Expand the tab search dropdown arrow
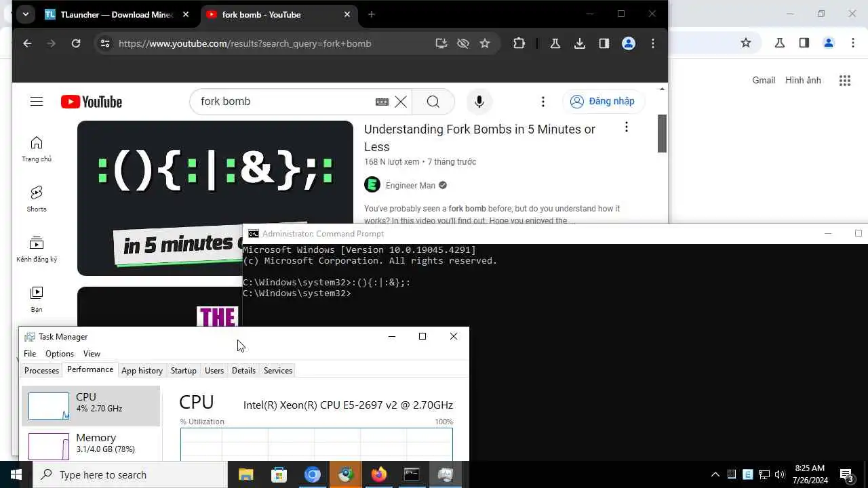 (25, 14)
